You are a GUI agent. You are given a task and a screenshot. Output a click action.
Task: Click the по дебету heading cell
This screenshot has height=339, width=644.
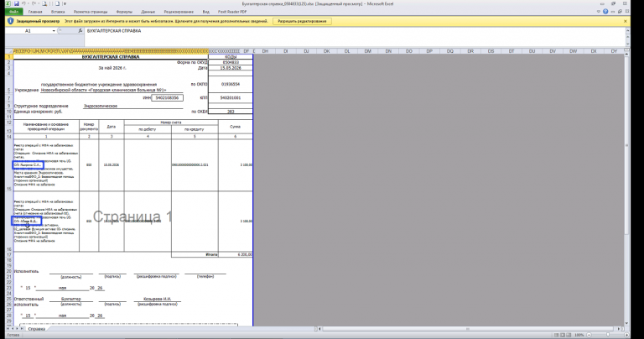pyautogui.click(x=148, y=129)
